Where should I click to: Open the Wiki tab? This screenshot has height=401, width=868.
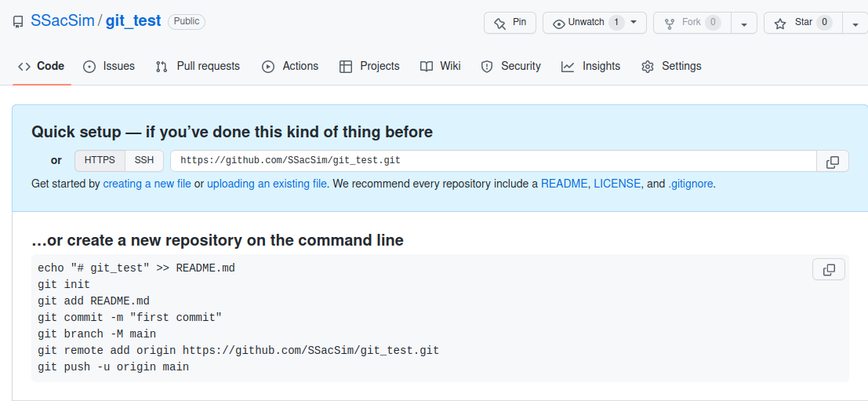click(441, 67)
